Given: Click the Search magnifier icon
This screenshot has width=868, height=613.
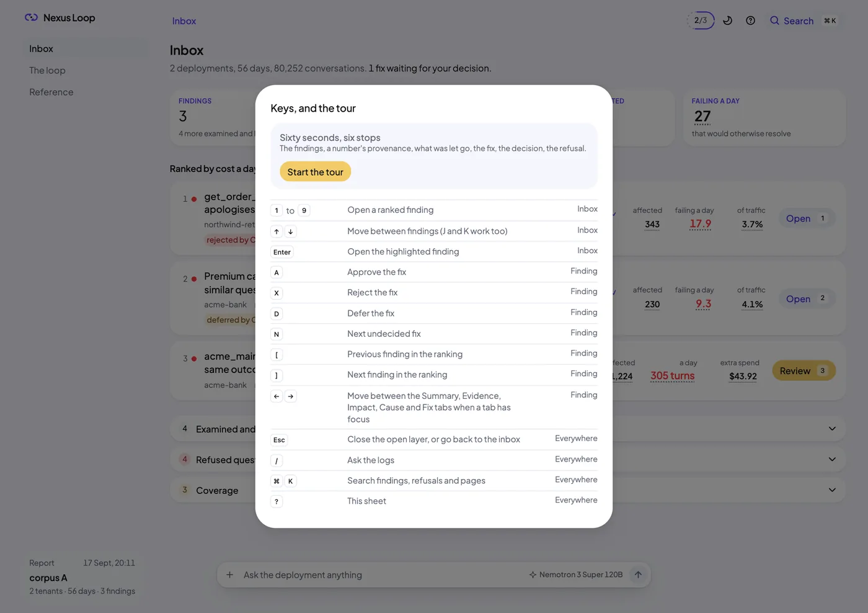Looking at the screenshot, I should pyautogui.click(x=774, y=20).
